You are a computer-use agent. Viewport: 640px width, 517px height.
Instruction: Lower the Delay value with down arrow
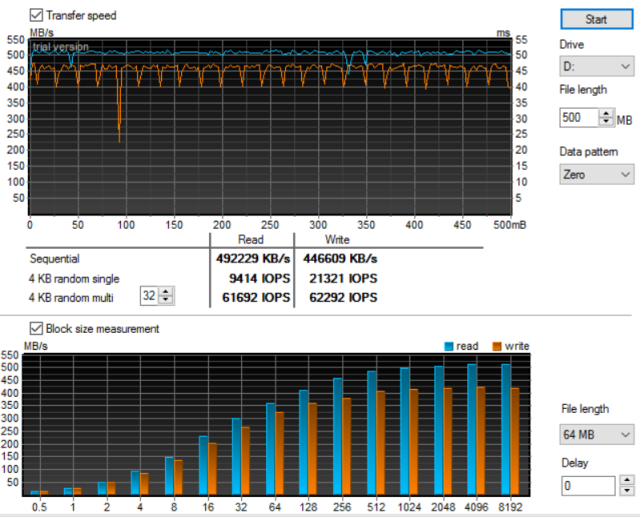(x=626, y=490)
